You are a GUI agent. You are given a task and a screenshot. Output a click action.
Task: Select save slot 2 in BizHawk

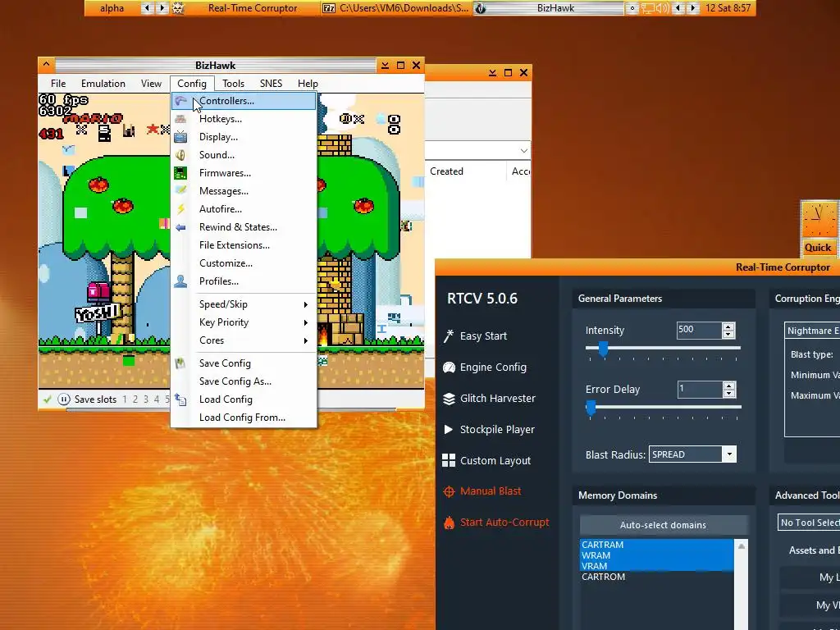point(135,399)
